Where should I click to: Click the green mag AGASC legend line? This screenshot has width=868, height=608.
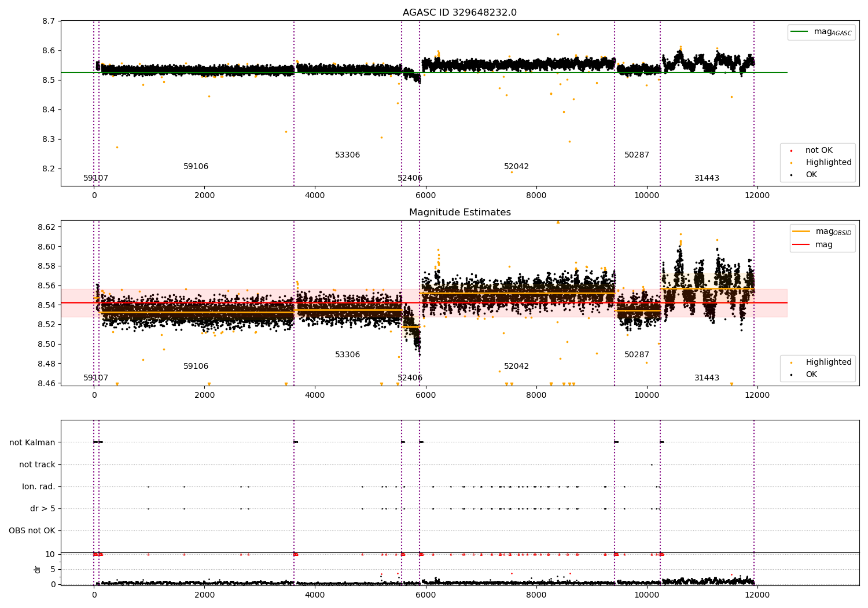point(799,32)
